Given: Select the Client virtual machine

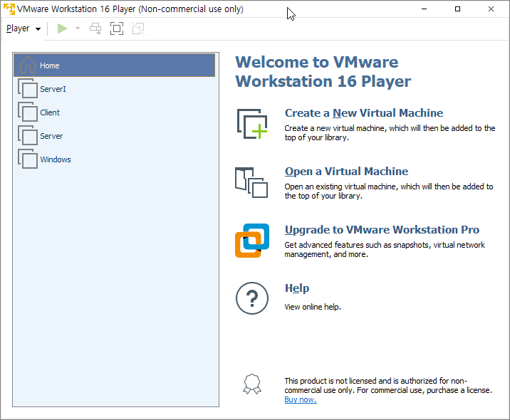Looking at the screenshot, I should point(114,112).
